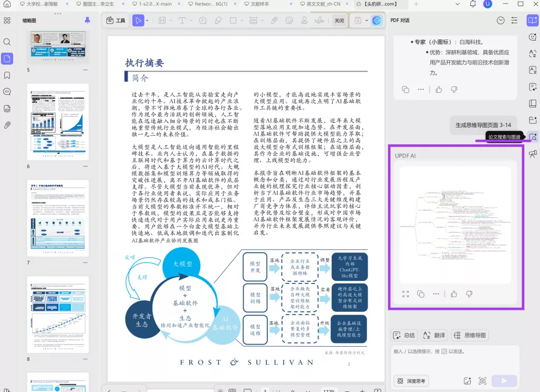Select the sticker tool in the toolbar
This screenshot has width=540, height=392.
289,21
